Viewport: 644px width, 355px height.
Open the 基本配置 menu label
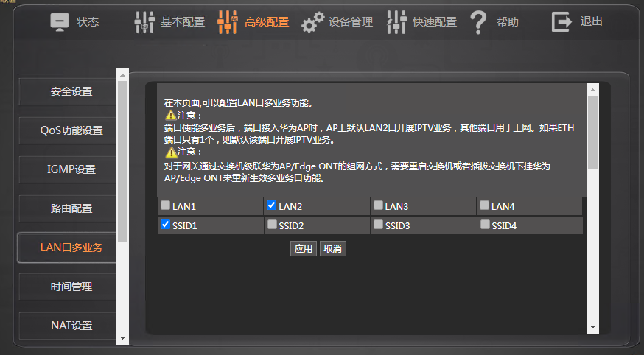tap(183, 22)
